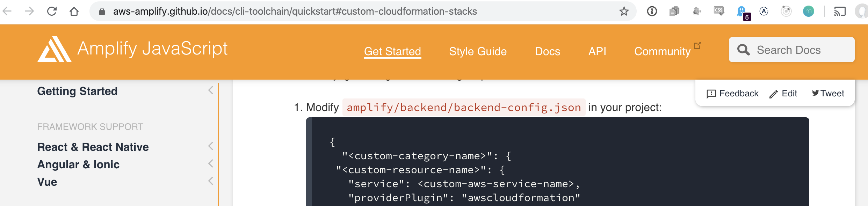Reload the page

pyautogui.click(x=52, y=11)
